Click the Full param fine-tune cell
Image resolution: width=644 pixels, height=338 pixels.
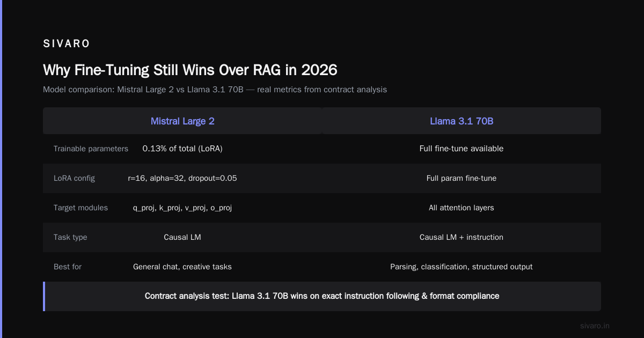(x=462, y=178)
